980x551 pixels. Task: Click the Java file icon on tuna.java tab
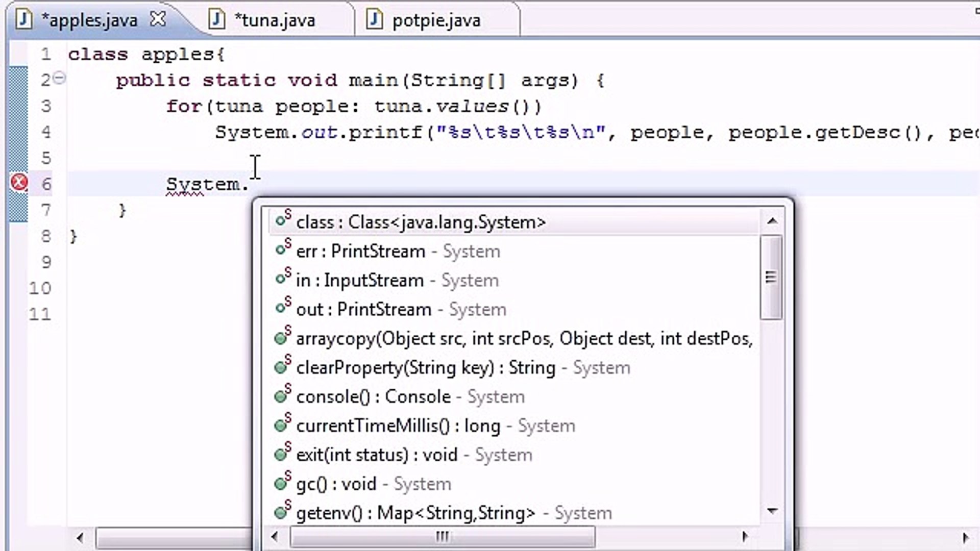coord(217,19)
